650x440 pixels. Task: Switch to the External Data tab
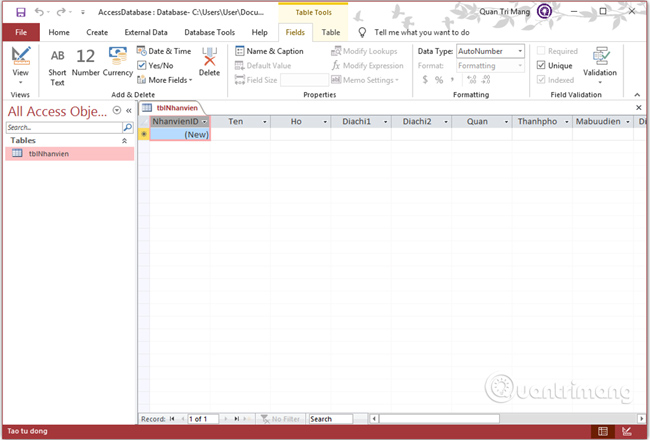pyautogui.click(x=146, y=32)
